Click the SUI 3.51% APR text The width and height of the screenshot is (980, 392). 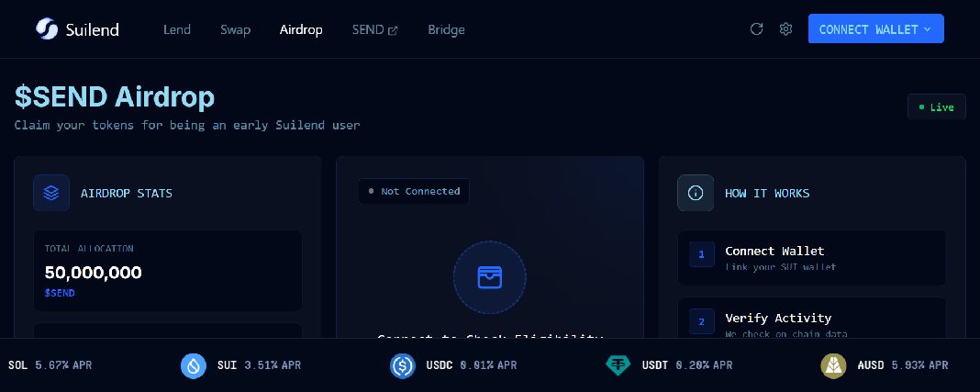point(259,365)
